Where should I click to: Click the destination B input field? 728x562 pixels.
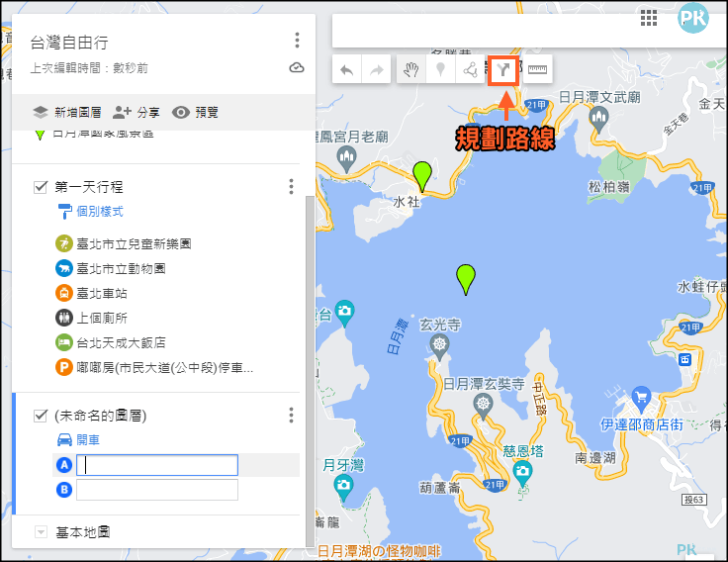(157, 490)
